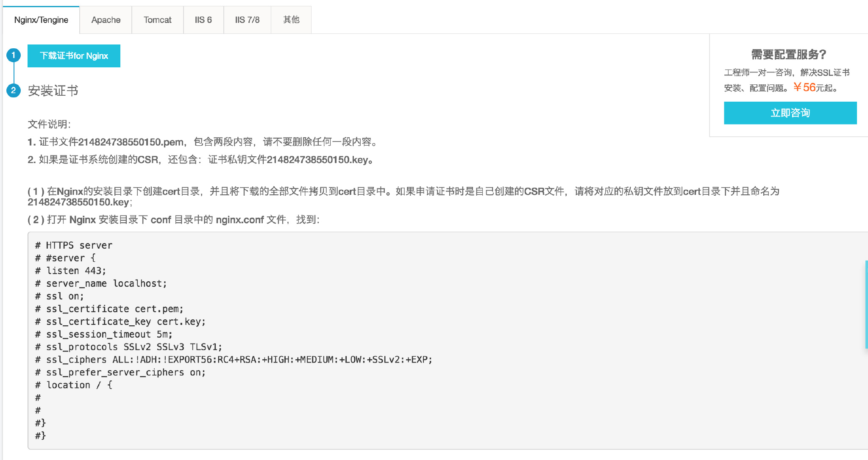
Task: Click the 工程师一对一咨询 description text
Action: click(x=787, y=80)
